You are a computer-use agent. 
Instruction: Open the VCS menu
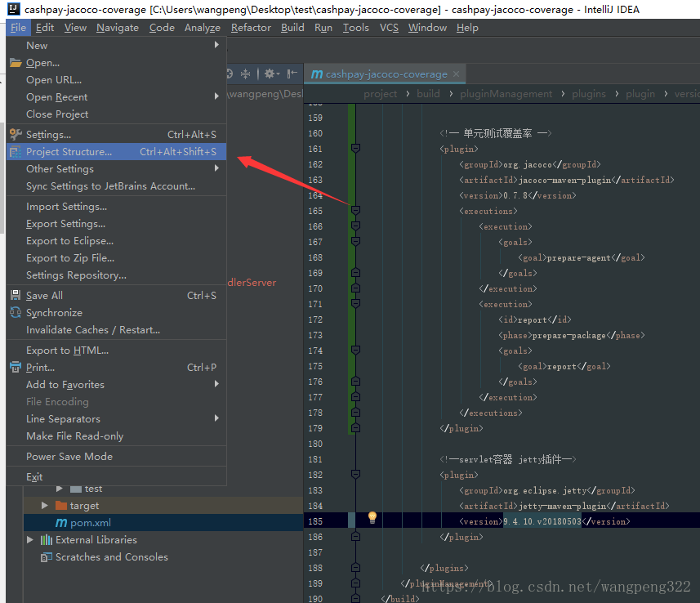[x=389, y=28]
